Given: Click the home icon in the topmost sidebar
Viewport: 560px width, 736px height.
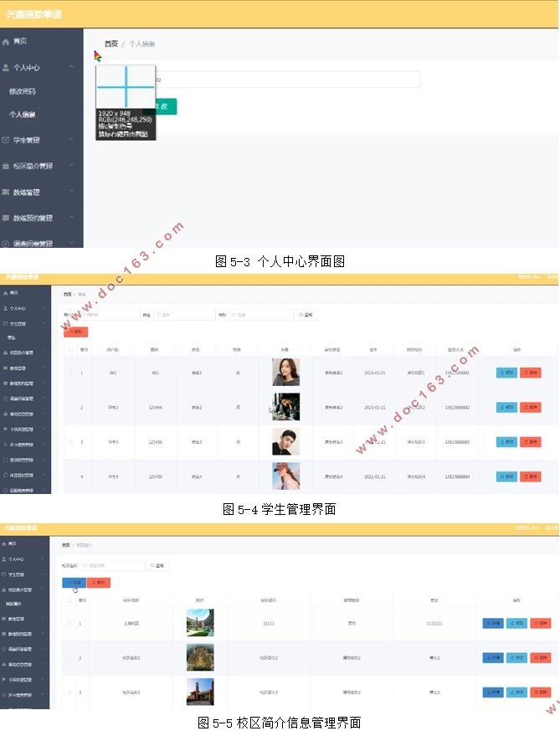Looking at the screenshot, I should tap(6, 41).
